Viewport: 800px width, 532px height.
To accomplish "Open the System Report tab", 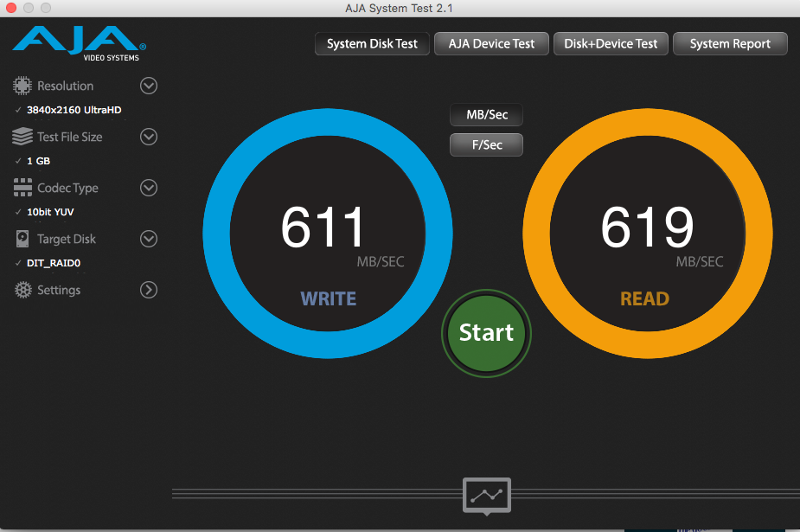I will pyautogui.click(x=729, y=43).
